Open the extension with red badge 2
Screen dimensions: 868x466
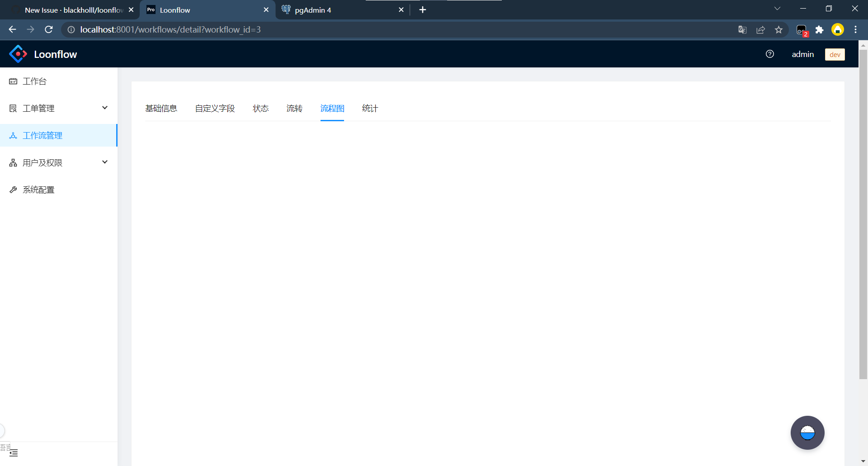pyautogui.click(x=802, y=30)
